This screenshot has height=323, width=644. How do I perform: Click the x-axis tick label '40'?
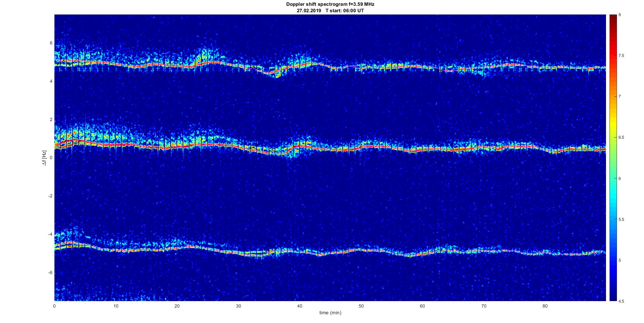click(x=299, y=306)
